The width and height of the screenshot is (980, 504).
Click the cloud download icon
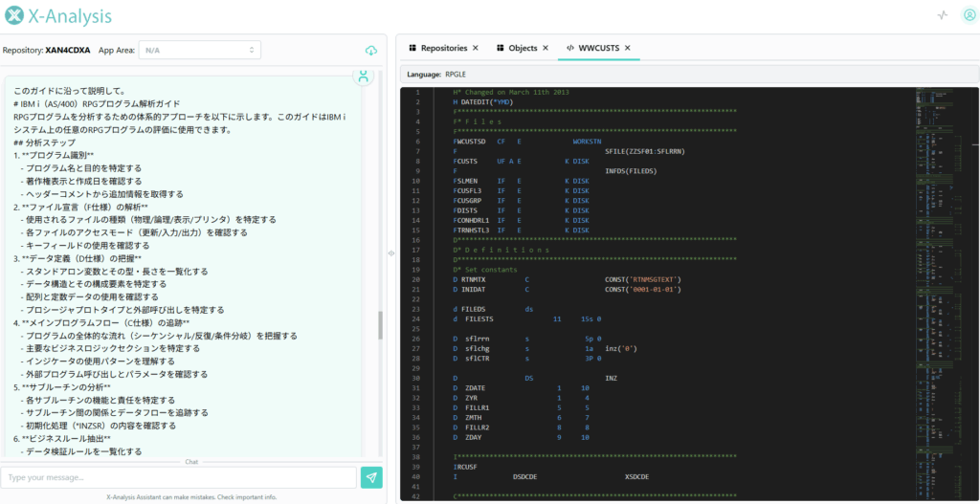(371, 50)
